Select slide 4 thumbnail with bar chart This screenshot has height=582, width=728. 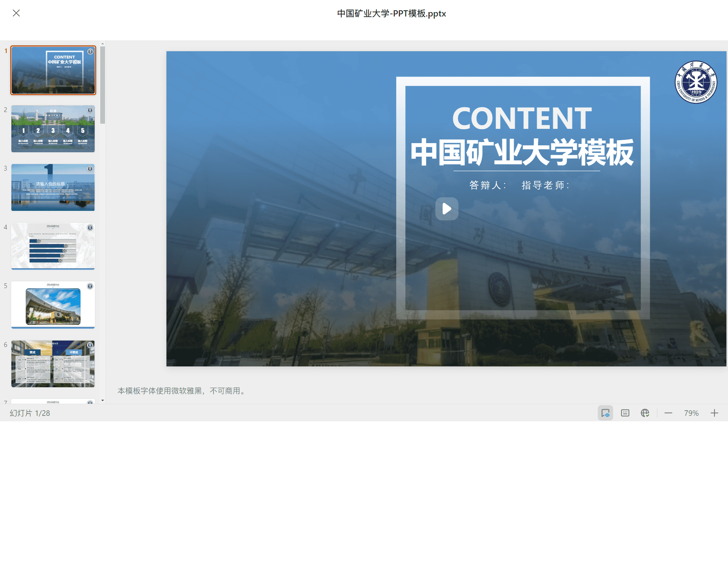(x=53, y=246)
